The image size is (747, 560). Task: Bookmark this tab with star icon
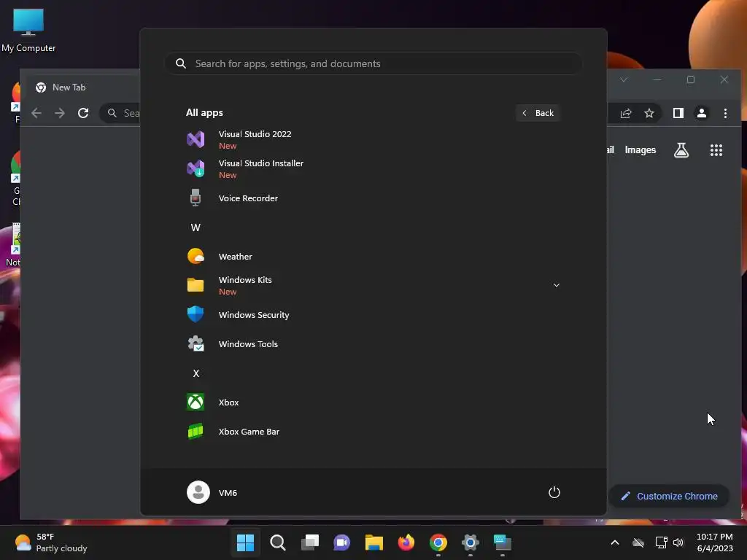coord(649,113)
